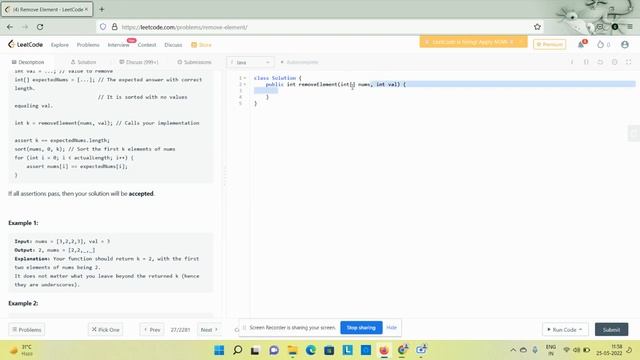Open the Problems nav link
This screenshot has height=360, width=640.
(x=88, y=44)
